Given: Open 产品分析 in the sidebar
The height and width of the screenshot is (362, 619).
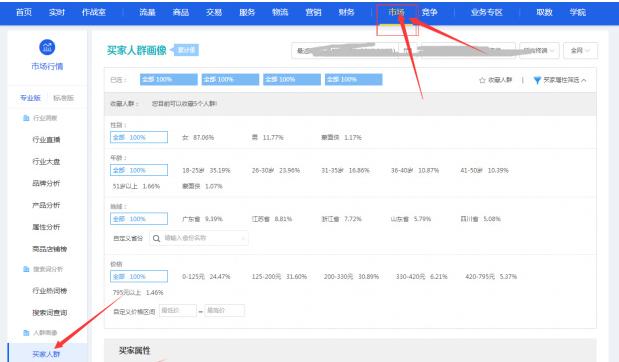Looking at the screenshot, I should [x=46, y=205].
